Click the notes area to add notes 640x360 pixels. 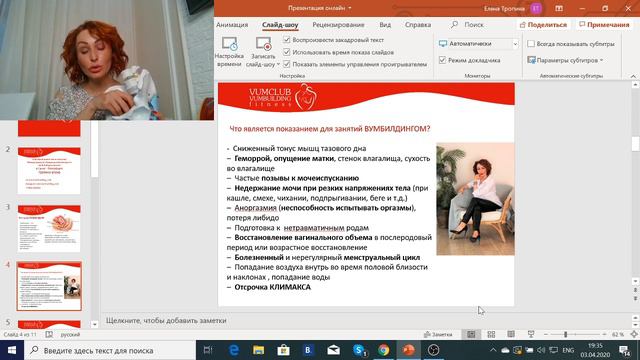(166, 320)
